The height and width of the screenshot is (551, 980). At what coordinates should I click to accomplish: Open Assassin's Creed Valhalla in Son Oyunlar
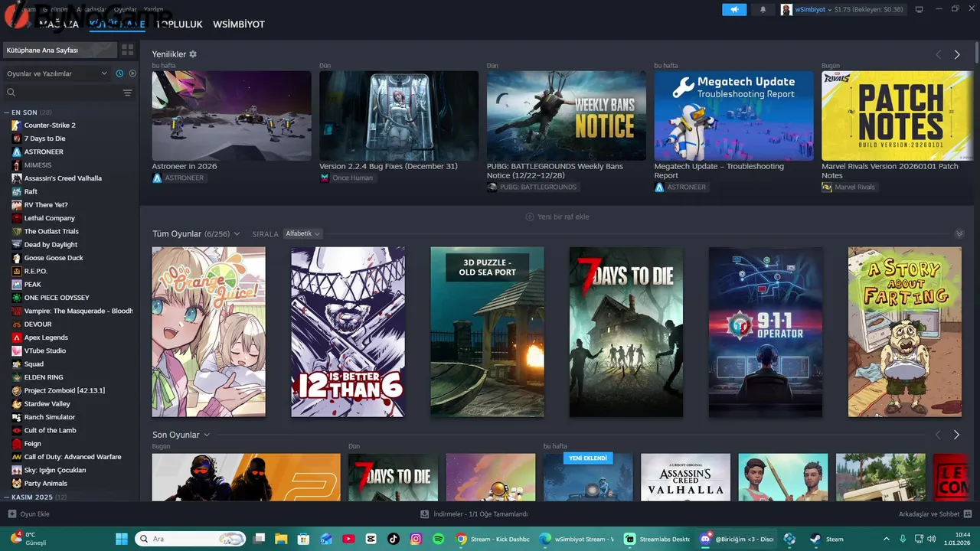click(686, 478)
